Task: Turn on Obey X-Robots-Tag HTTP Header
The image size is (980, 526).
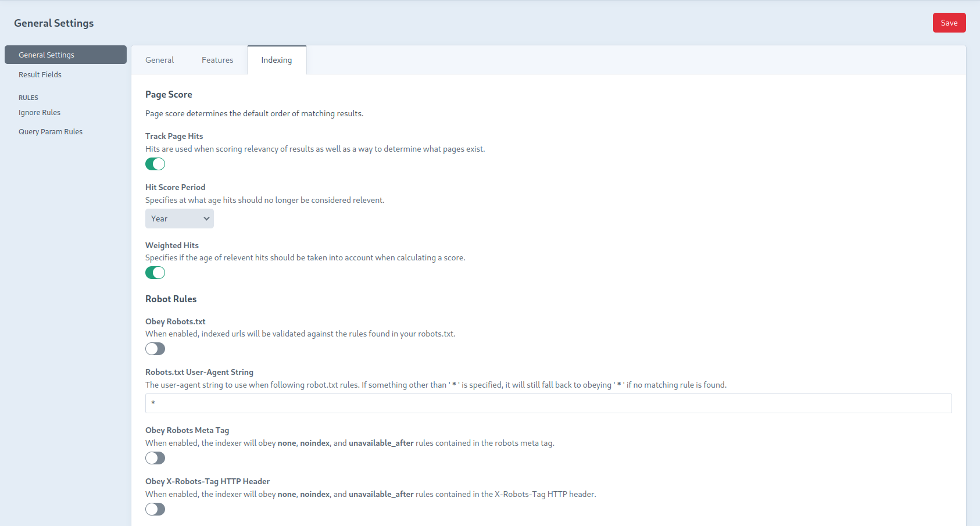Action: point(155,509)
